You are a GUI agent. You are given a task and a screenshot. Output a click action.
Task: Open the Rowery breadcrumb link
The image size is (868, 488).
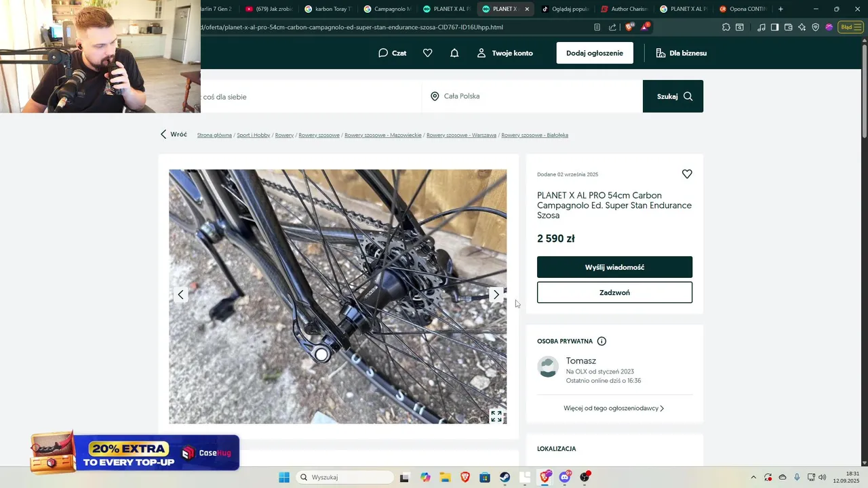pos(284,135)
